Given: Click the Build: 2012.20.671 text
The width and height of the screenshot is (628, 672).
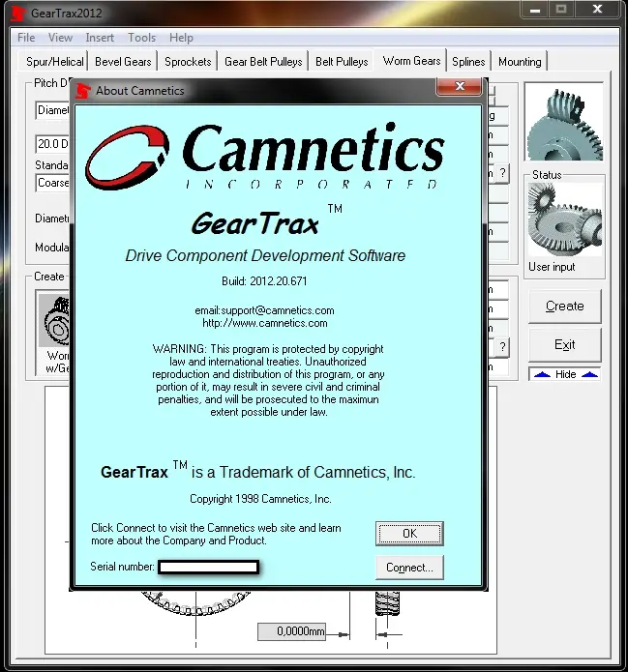Looking at the screenshot, I should 264,281.
